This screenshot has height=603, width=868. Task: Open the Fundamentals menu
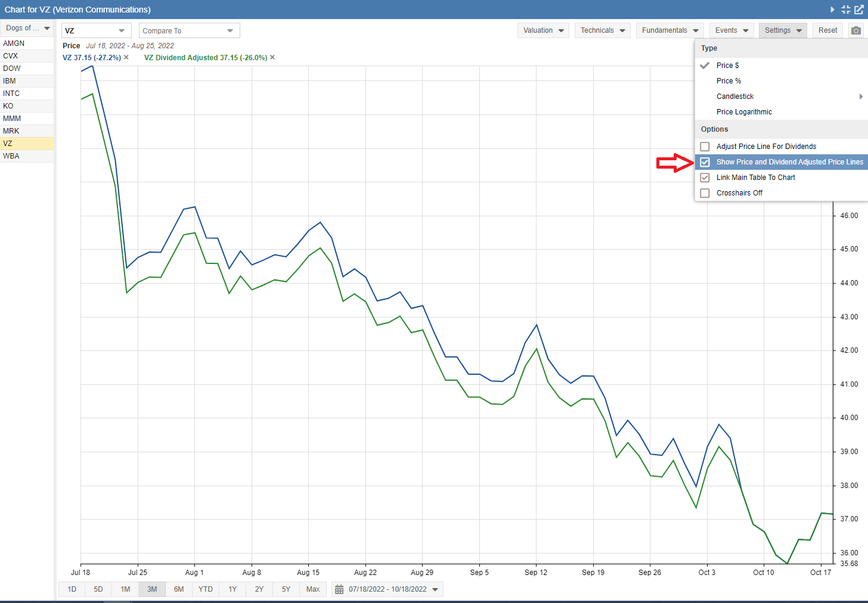pyautogui.click(x=670, y=30)
